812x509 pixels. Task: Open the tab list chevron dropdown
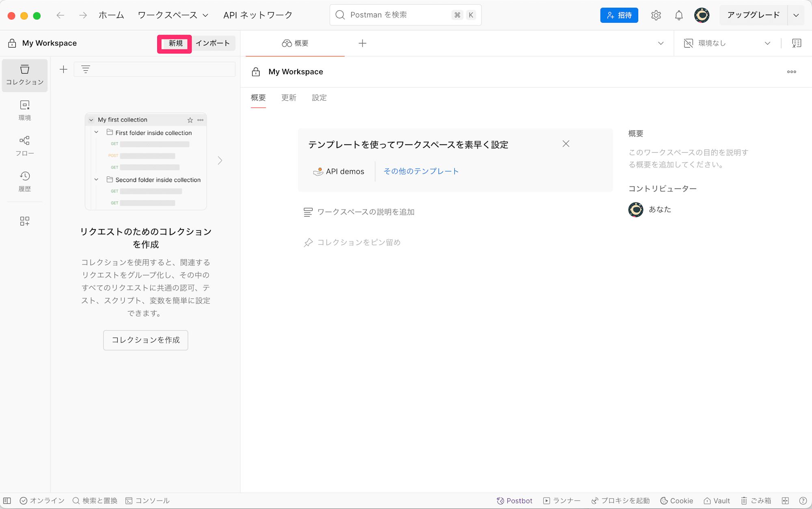[661, 43]
